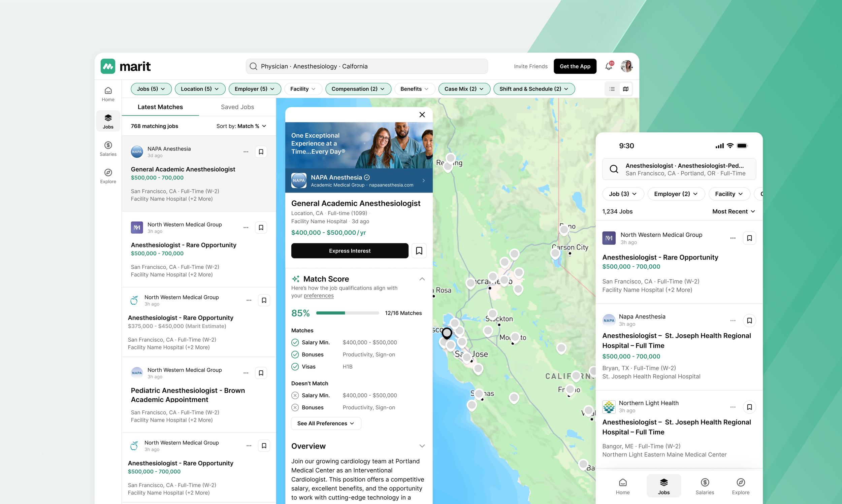Go to Home in left sidebar

pyautogui.click(x=108, y=94)
